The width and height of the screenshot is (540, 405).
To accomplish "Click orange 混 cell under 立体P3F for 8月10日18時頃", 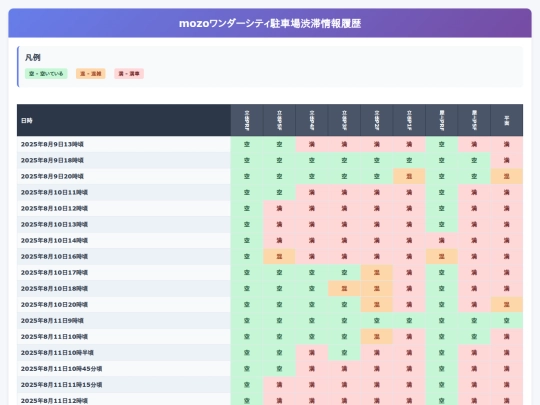I will (344, 289).
